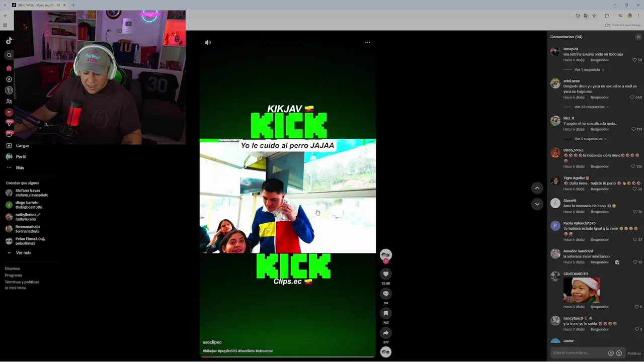
Task: Open comments via the speech bubble icon
Action: 386,294
